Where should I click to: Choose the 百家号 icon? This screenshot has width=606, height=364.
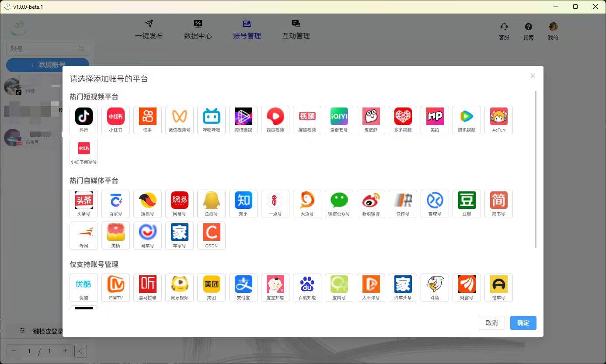click(x=115, y=204)
